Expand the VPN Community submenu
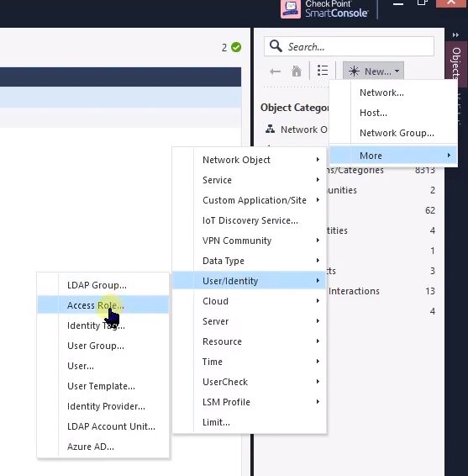The width and height of the screenshot is (468, 476). [x=250, y=241]
